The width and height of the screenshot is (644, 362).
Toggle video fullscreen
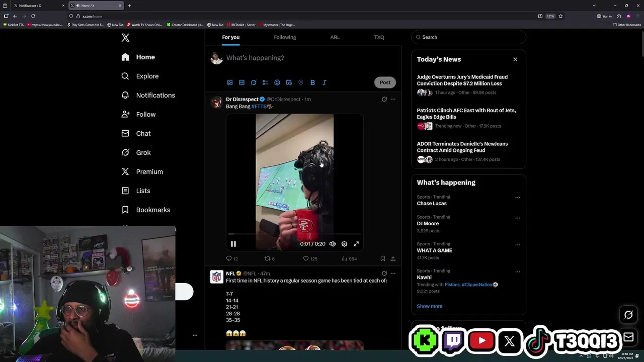[x=356, y=244]
